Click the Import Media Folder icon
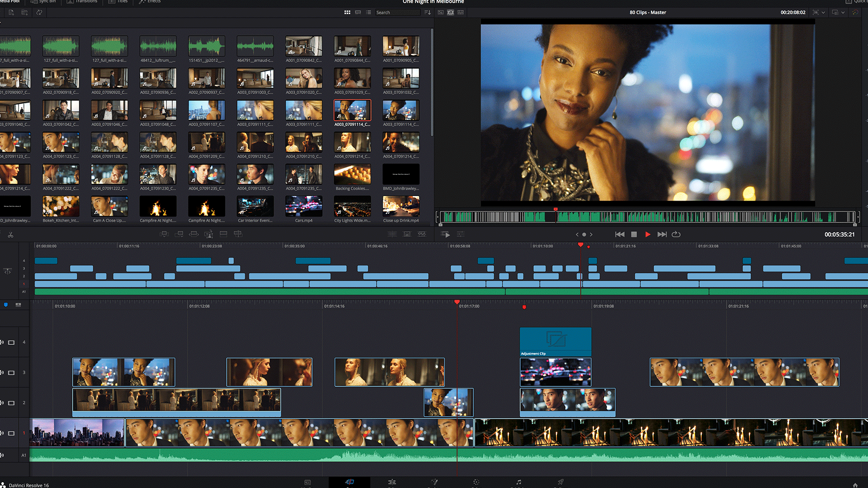868x488 pixels. click(24, 13)
